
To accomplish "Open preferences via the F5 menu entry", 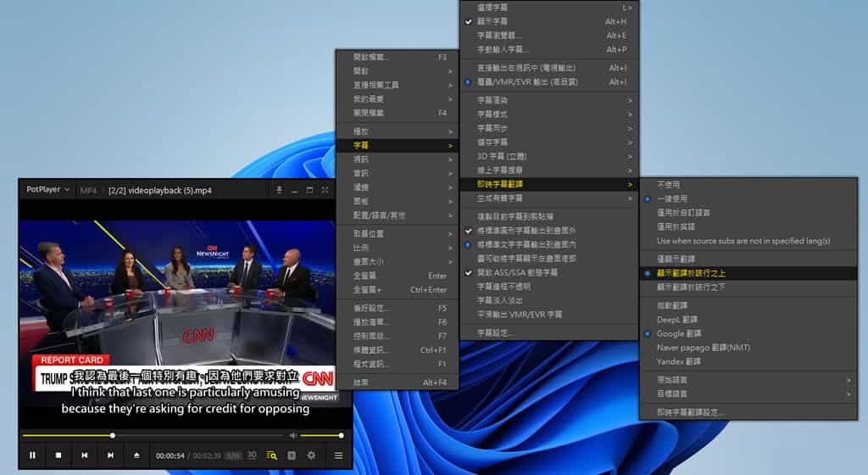I will (x=397, y=308).
